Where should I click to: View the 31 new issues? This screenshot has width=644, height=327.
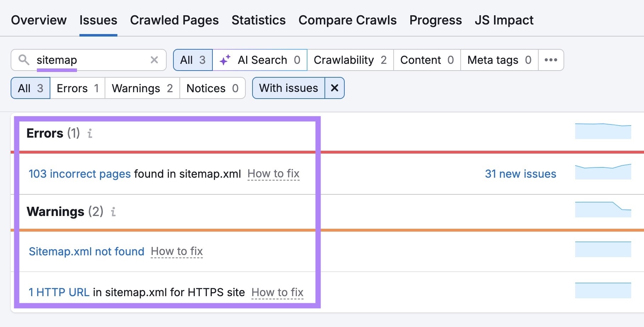[520, 173]
